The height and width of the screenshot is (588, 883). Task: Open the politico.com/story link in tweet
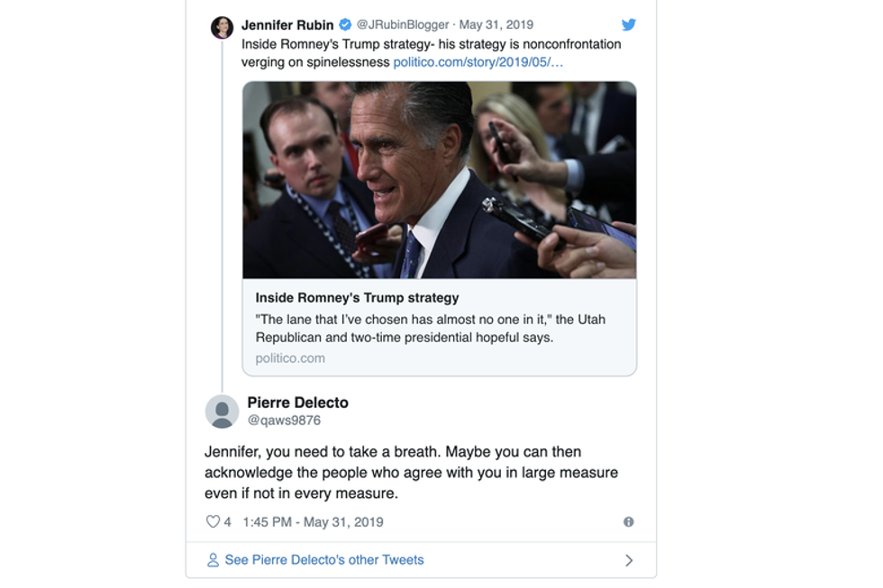[x=478, y=62]
